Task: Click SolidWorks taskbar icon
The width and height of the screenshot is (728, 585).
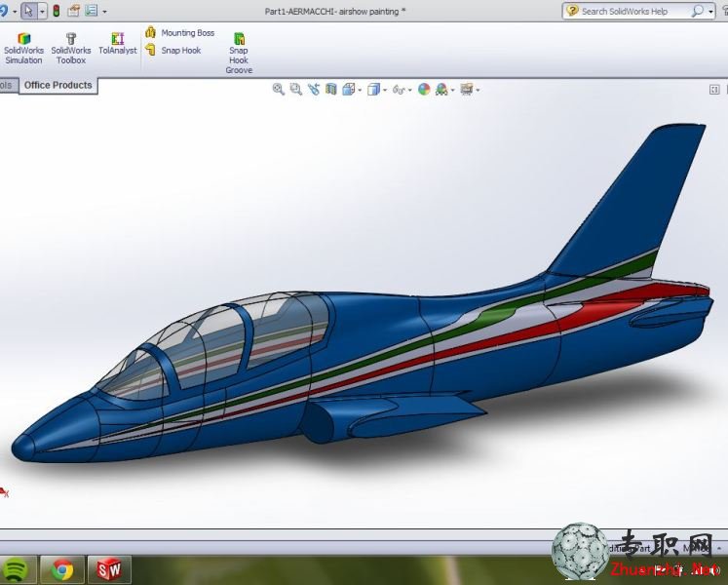Action: click(109, 569)
